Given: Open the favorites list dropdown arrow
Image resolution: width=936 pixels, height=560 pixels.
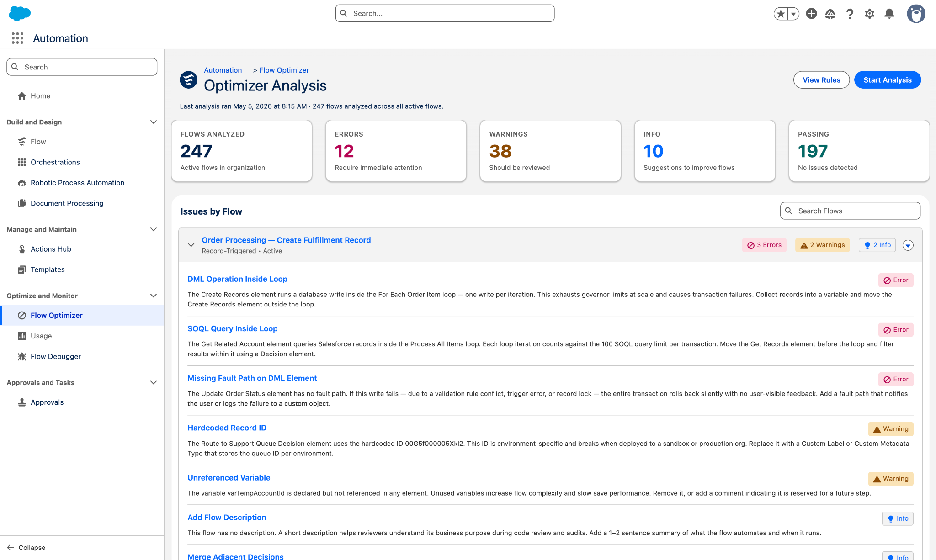Looking at the screenshot, I should point(794,14).
